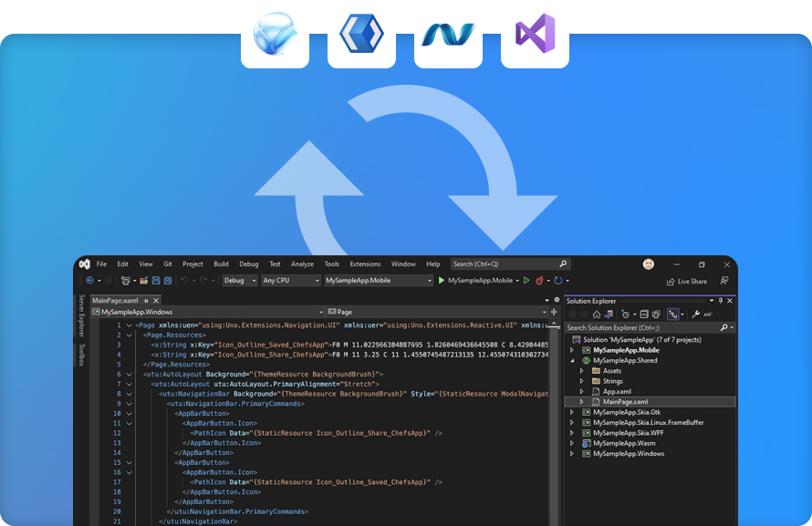The image size is (812, 526).
Task: Click the Restart circular arrow toolbar icon
Action: pos(558,281)
